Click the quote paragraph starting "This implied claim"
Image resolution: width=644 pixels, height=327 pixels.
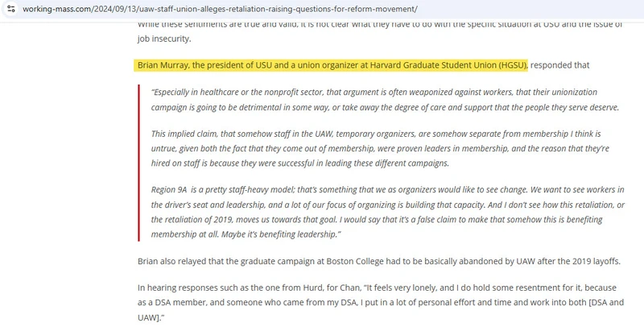click(x=377, y=148)
